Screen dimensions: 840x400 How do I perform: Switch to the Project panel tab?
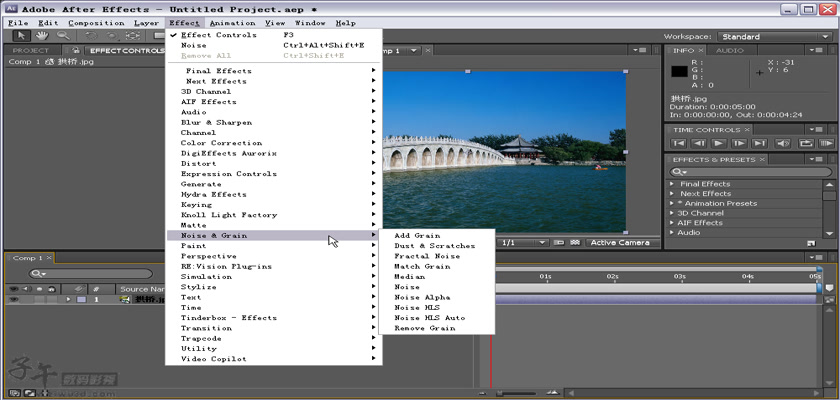pyautogui.click(x=31, y=50)
